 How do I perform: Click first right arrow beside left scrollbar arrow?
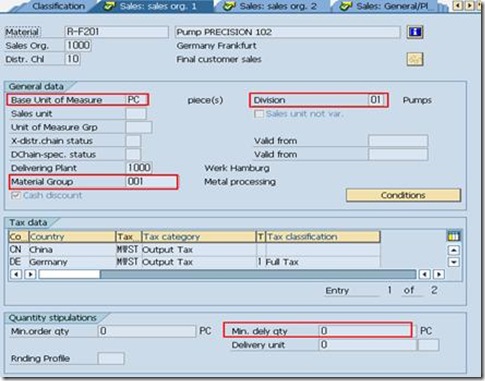[30, 274]
